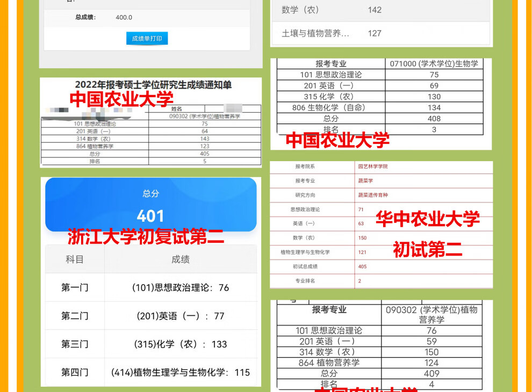
Task: Click the 土壤与植物营养… subject row
Action: point(381,33)
